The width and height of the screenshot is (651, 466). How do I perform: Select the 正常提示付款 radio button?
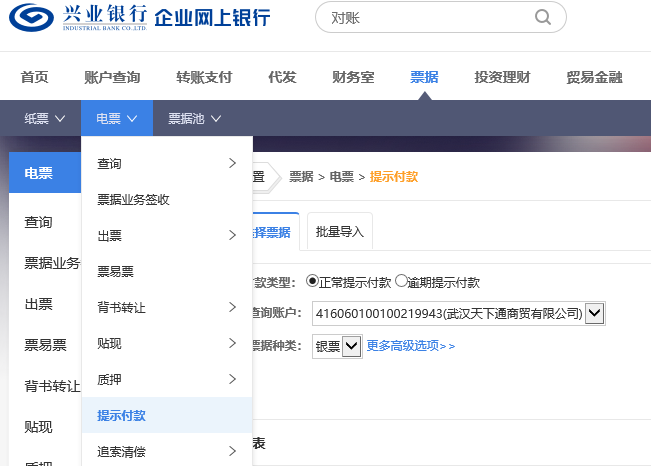pos(312,283)
